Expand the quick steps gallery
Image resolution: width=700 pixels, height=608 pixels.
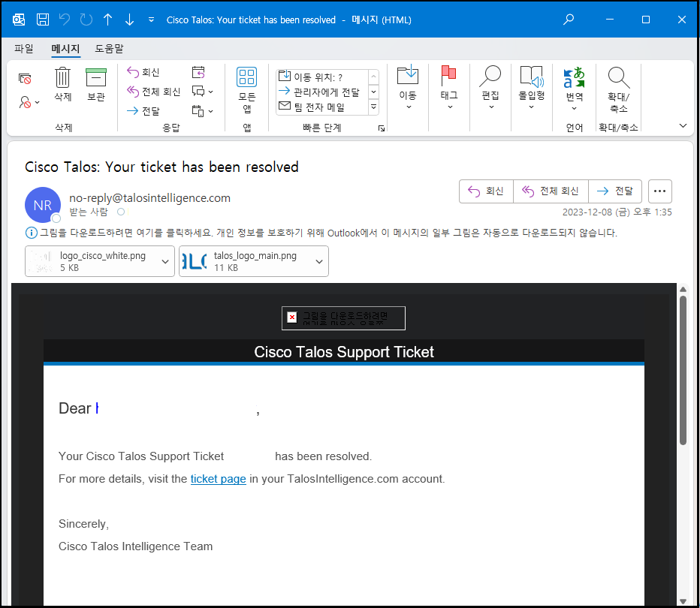[x=374, y=107]
